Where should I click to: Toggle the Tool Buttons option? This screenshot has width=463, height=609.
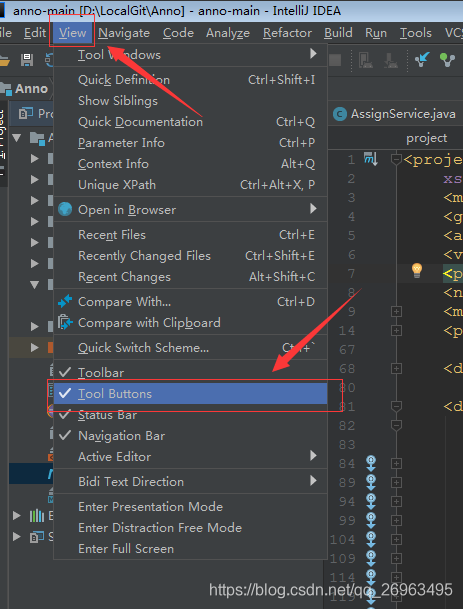190,393
